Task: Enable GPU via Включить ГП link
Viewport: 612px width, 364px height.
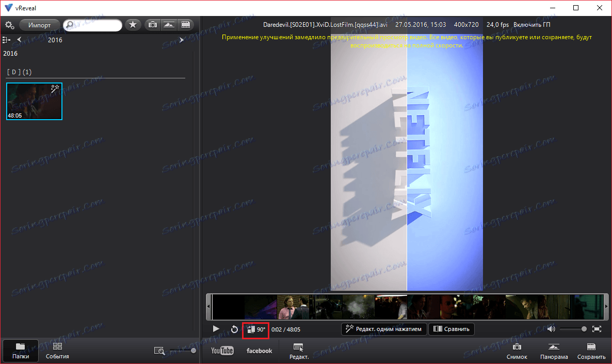Action: [x=532, y=25]
